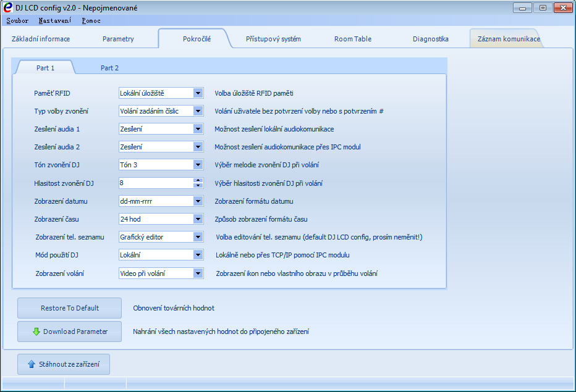Expand the Zesílení audio 1 dropdown
Viewport: 576px width, 392px height.
[198, 129]
